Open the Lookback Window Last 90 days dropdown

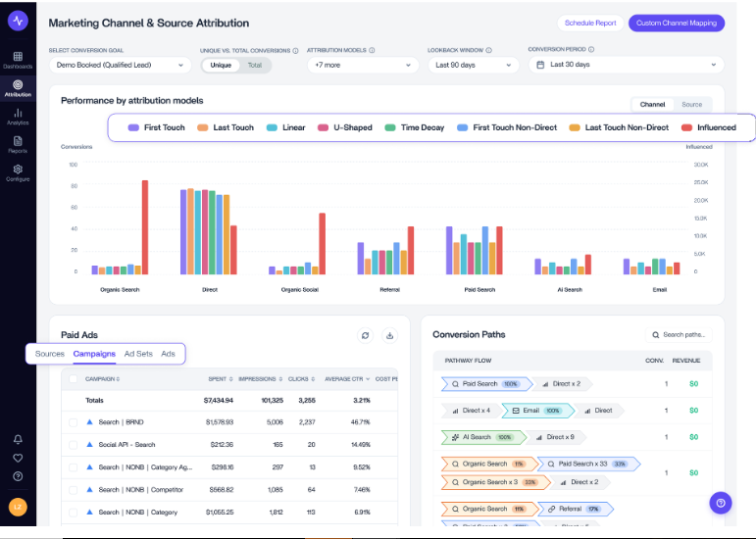click(x=474, y=65)
